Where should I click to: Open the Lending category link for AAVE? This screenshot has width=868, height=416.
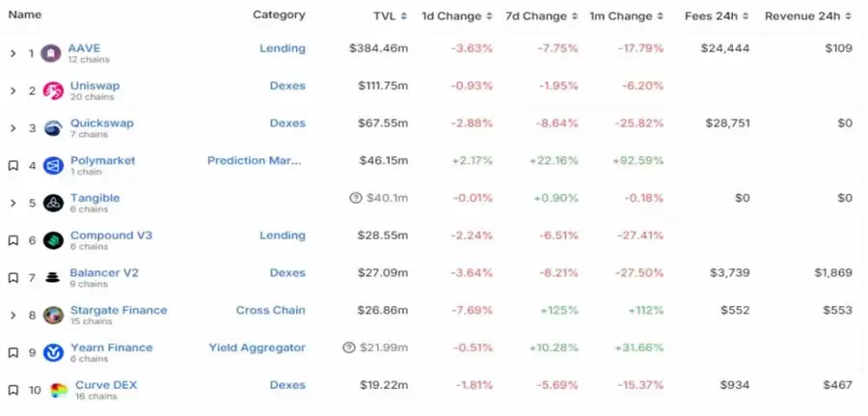click(x=282, y=48)
